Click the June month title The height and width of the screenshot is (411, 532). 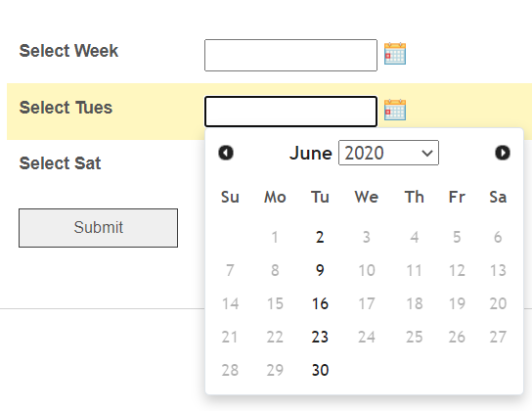point(310,153)
